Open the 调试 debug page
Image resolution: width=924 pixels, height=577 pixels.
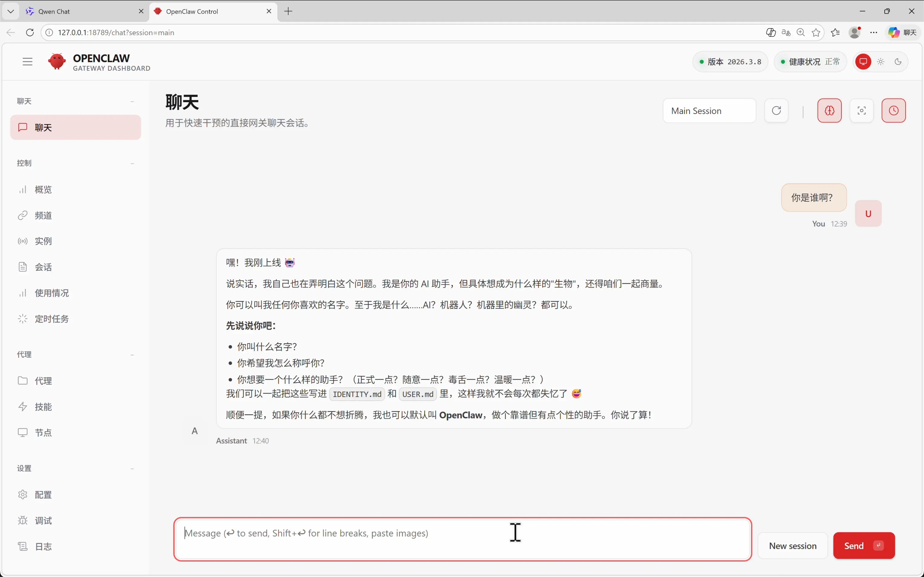pos(43,520)
